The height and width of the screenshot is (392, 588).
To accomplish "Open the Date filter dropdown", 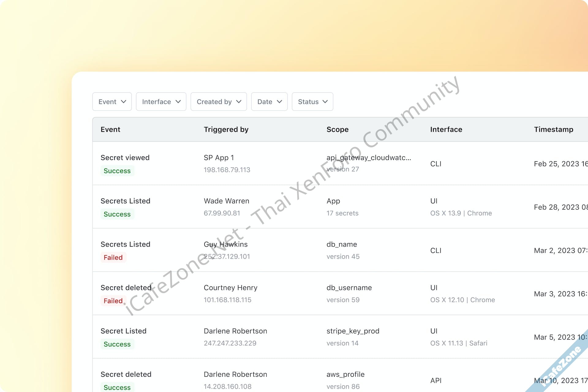I will (269, 102).
